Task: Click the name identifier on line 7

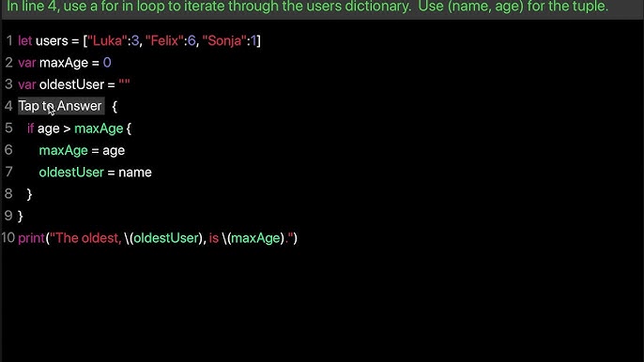Action: 135,173
